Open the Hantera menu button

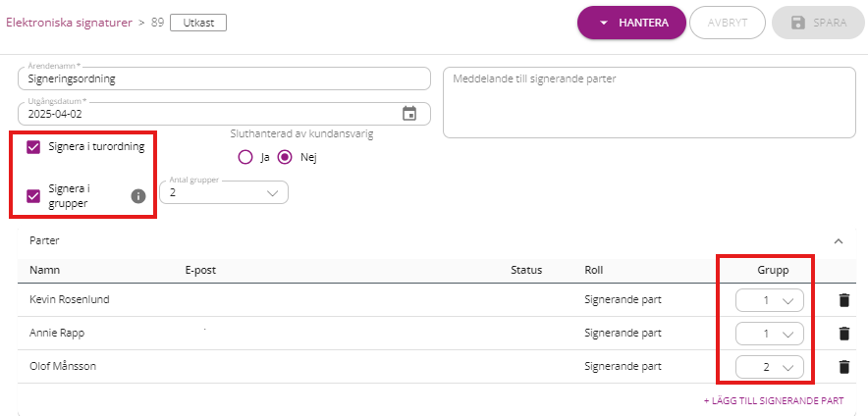(630, 23)
